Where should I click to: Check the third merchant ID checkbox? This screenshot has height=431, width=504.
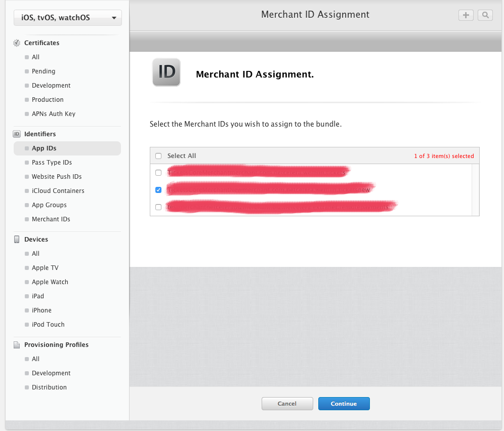coord(158,207)
